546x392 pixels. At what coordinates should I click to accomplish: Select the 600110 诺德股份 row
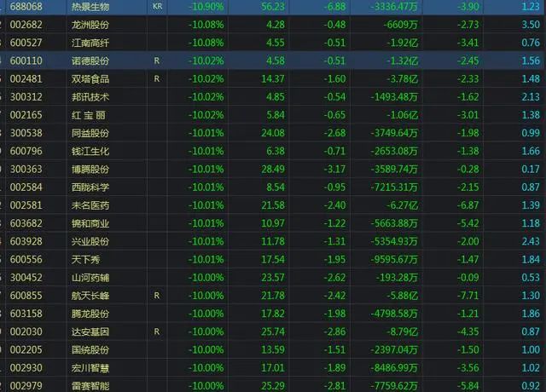tap(273, 61)
